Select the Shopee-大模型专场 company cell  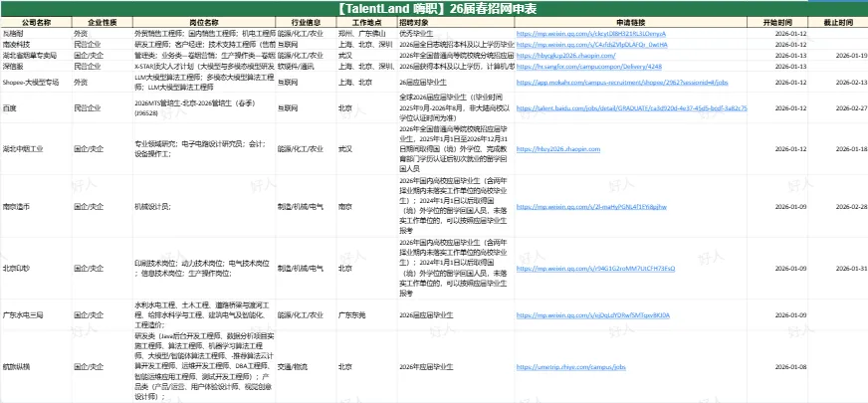click(36, 82)
